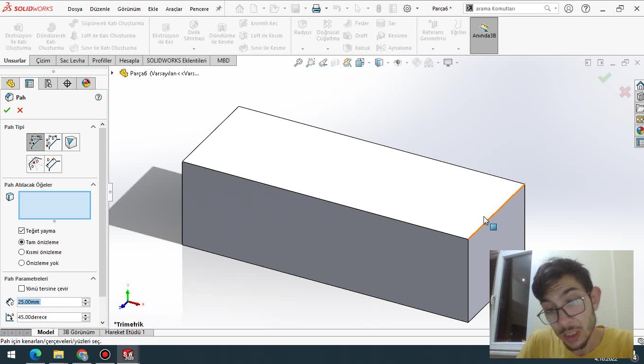The image size is (644, 364).
Task: Collapse the Pah Tipi section
Action: point(93,127)
